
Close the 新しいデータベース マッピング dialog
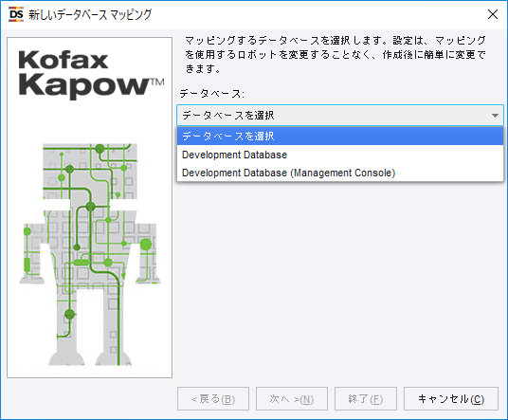pyautogui.click(x=493, y=14)
